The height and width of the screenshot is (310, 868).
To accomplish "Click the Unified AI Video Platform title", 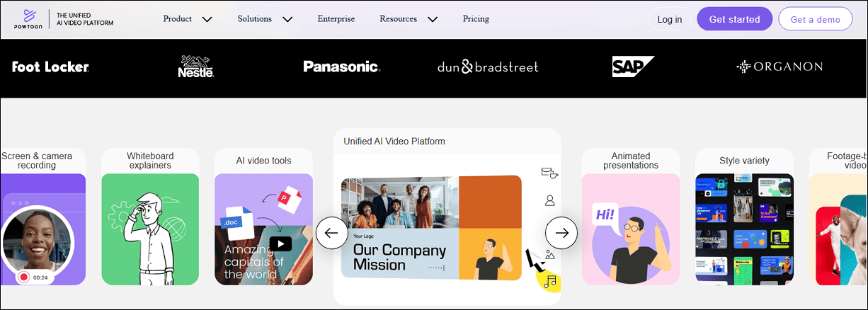I will click(x=394, y=142).
